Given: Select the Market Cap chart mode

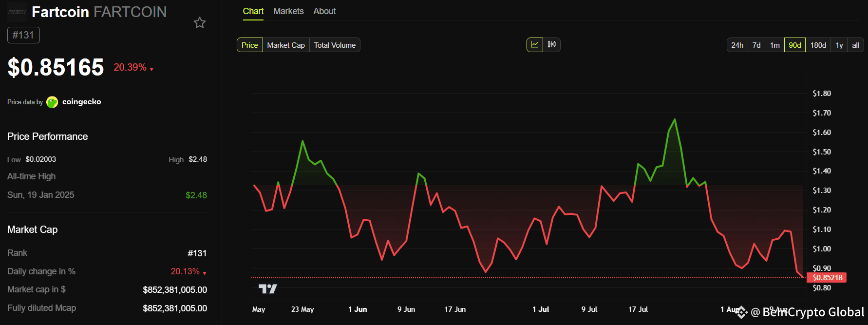Looking at the screenshot, I should 286,45.
